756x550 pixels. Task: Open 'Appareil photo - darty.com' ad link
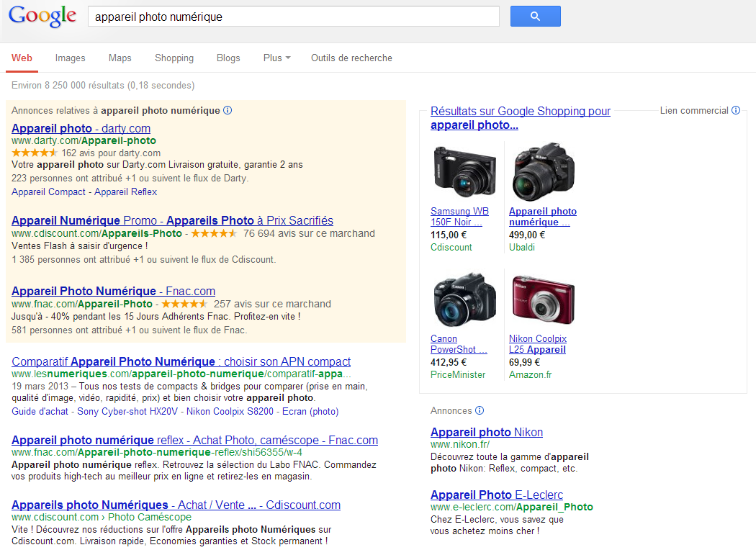81,128
